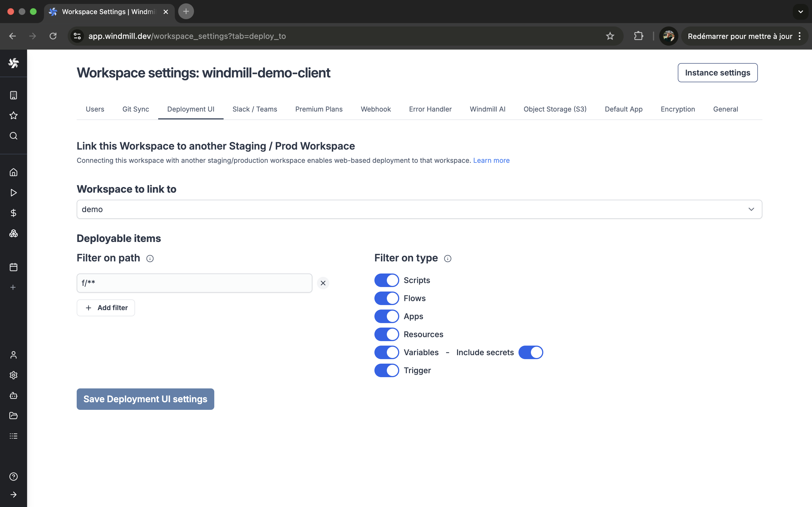Switch to the Git Sync tab

click(x=136, y=109)
